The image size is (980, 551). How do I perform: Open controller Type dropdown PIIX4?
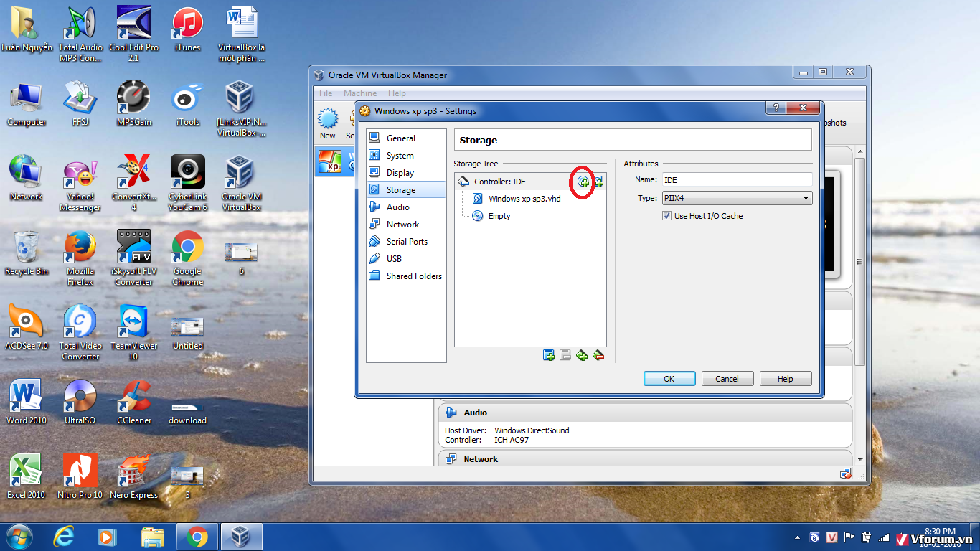coord(737,198)
